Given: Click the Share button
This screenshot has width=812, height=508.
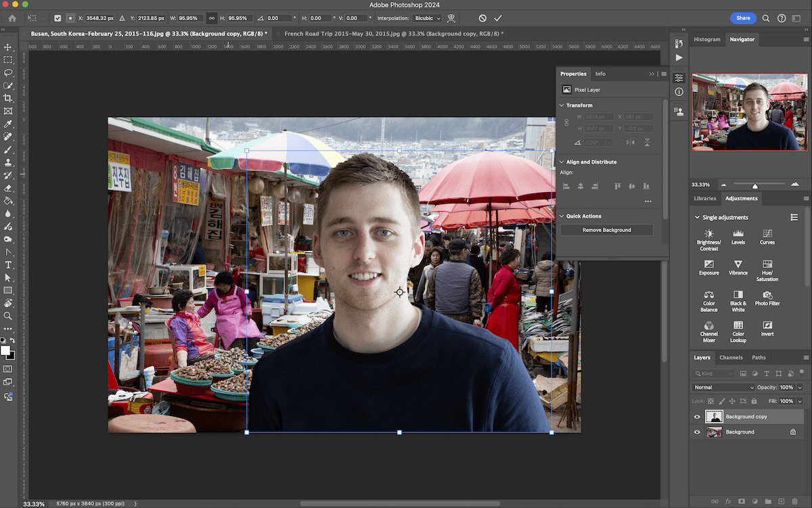Looking at the screenshot, I should (743, 18).
